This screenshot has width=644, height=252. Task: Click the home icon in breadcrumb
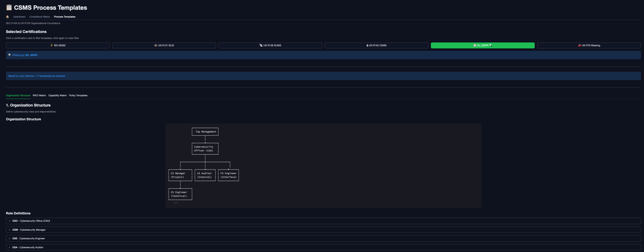click(7, 17)
